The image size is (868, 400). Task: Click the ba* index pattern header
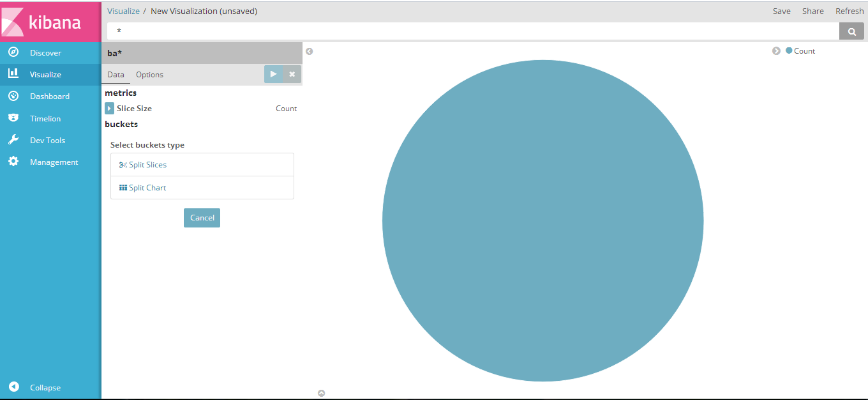pyautogui.click(x=202, y=53)
